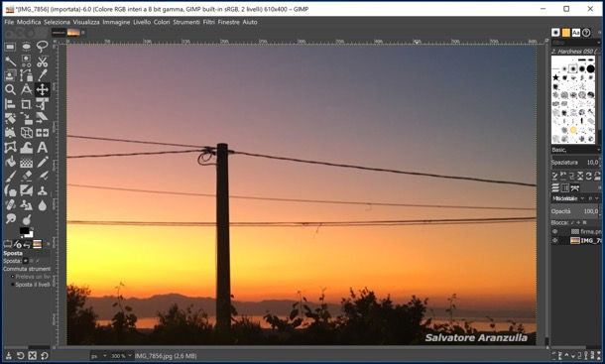Click the save tool preset icon
Image resolution: width=605 pixels, height=364 pixels.
click(9, 356)
